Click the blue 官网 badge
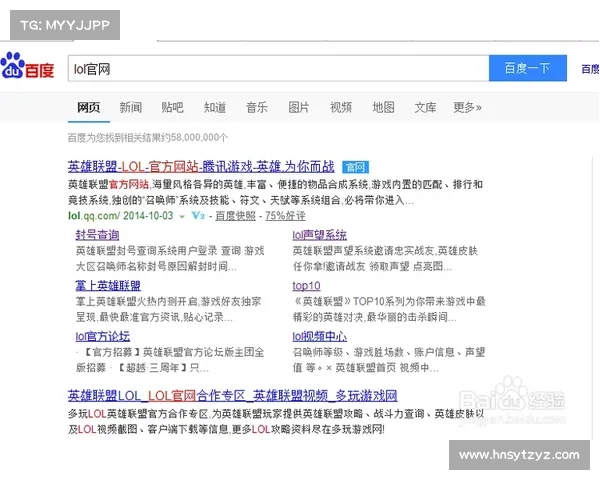Image resolution: width=600 pixels, height=480 pixels. 355,167
